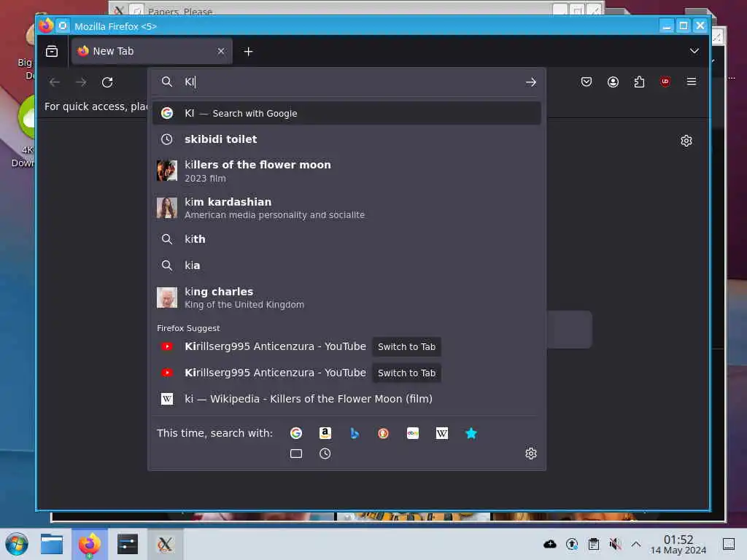Search this time with eBay icon

(413, 433)
